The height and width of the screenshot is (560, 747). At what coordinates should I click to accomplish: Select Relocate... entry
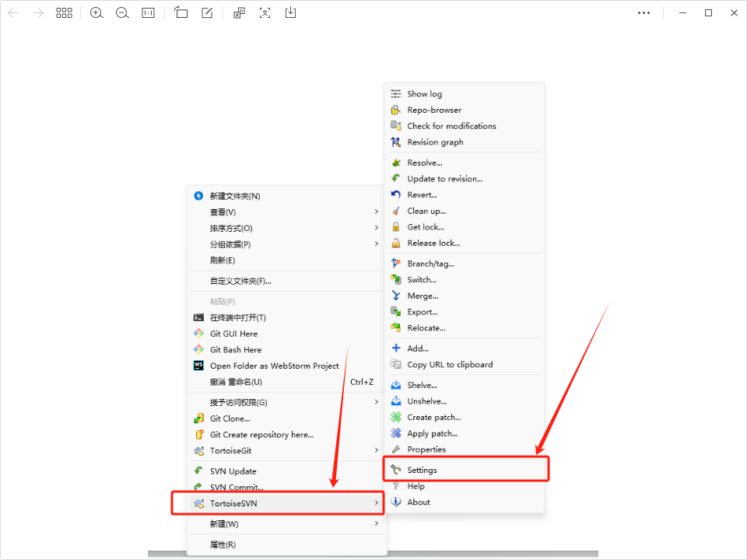[465, 327]
